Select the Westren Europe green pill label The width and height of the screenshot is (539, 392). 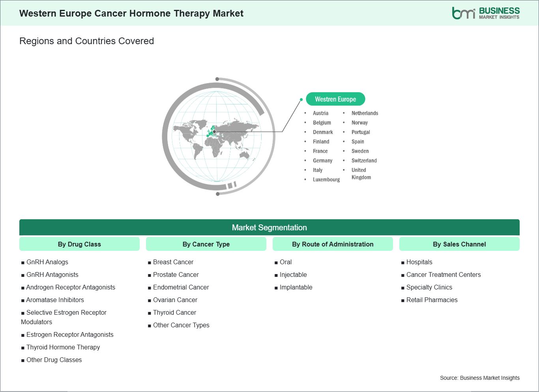tap(335, 99)
